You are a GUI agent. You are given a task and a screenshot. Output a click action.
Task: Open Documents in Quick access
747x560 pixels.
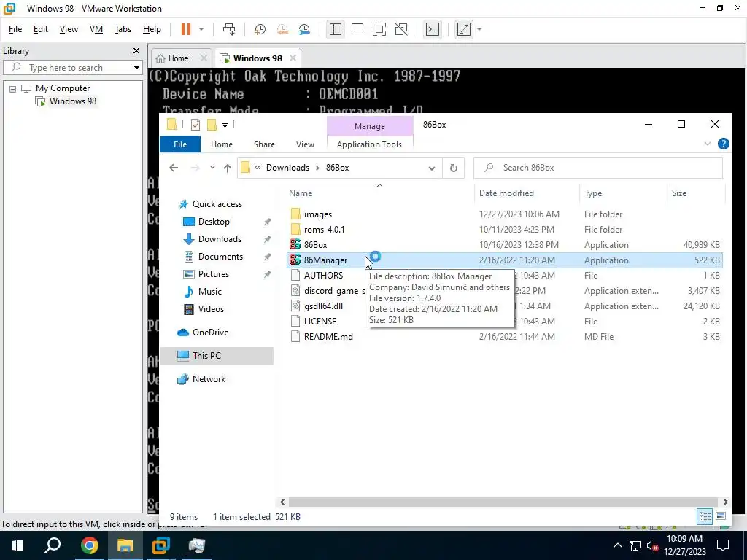pos(220,257)
